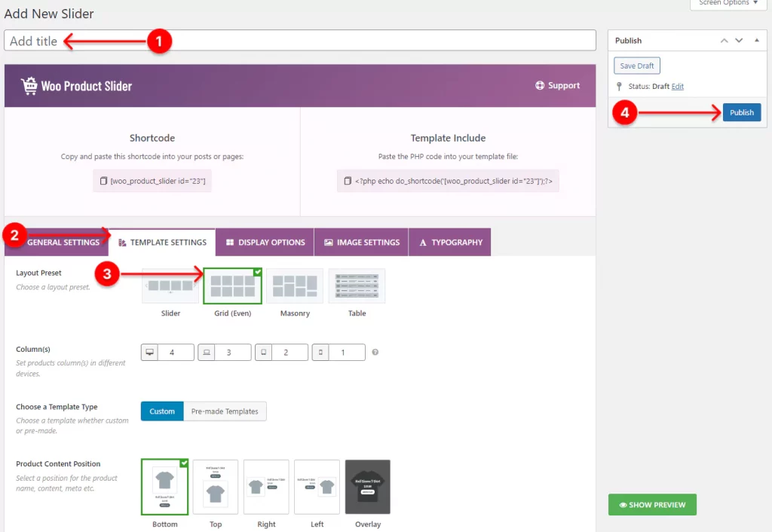Image resolution: width=772 pixels, height=532 pixels.
Task: Click the Add title input field
Action: click(300, 41)
